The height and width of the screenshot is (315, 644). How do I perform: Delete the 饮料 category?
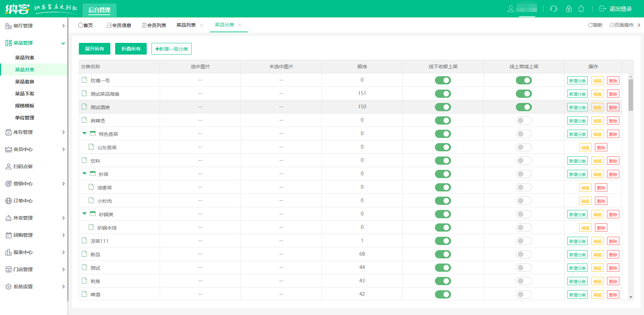pyautogui.click(x=613, y=161)
